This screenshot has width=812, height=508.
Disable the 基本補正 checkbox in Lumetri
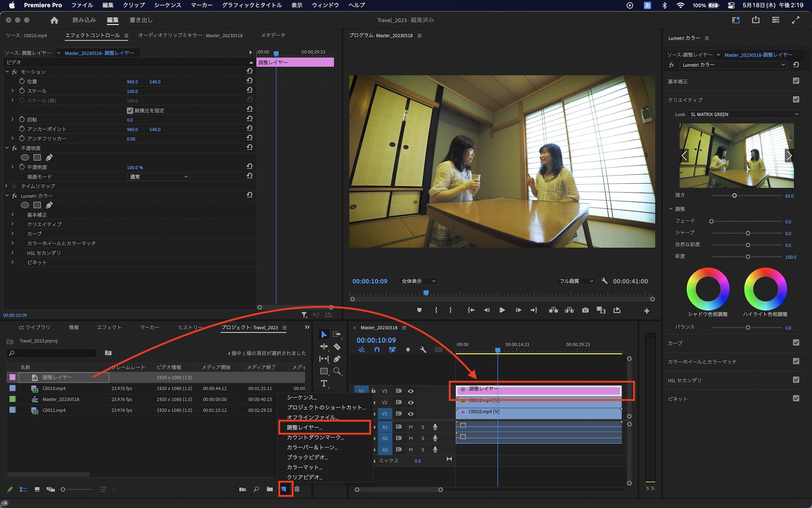[x=796, y=81]
